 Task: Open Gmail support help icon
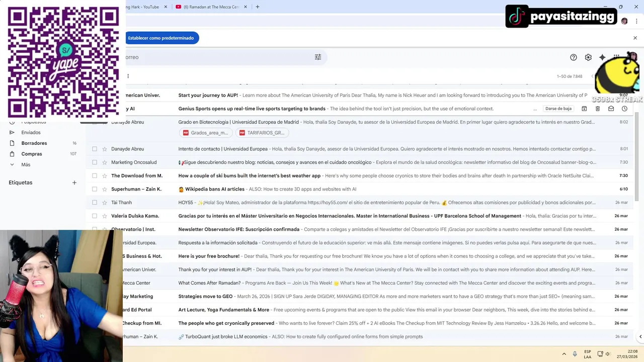point(574,57)
